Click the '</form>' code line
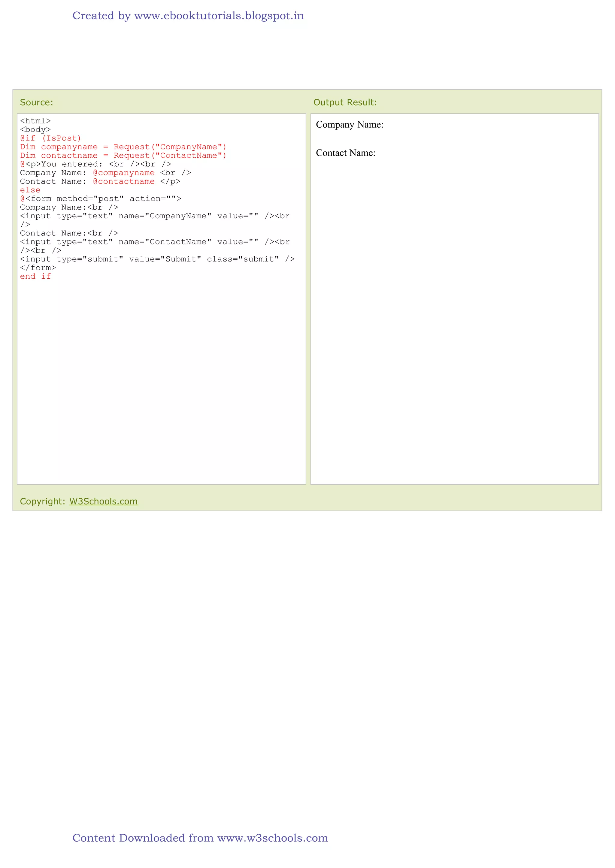615x868 pixels. [x=38, y=268]
